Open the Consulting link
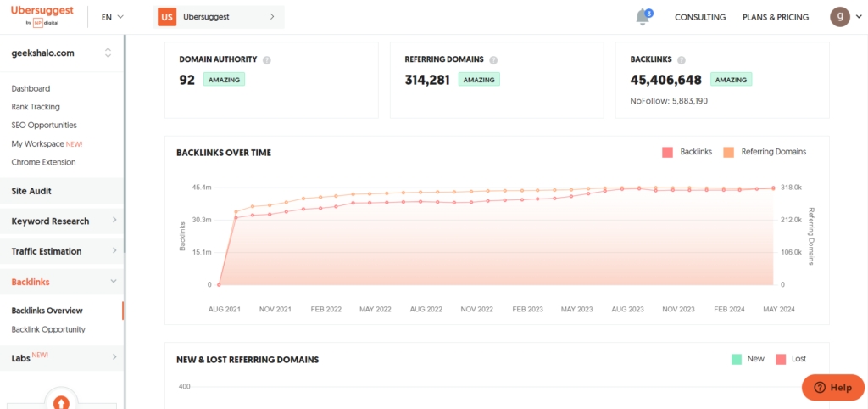868x409 pixels. point(699,17)
